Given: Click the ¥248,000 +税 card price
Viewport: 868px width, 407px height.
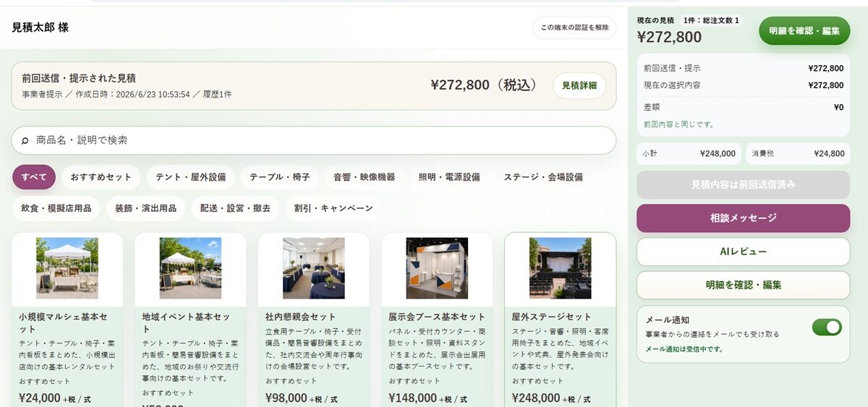Looking at the screenshot, I should coord(552,398).
